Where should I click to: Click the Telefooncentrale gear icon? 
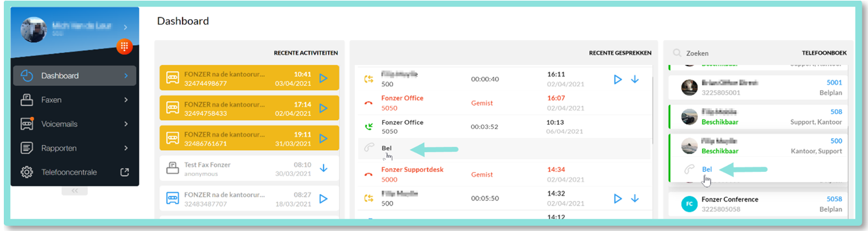click(27, 172)
